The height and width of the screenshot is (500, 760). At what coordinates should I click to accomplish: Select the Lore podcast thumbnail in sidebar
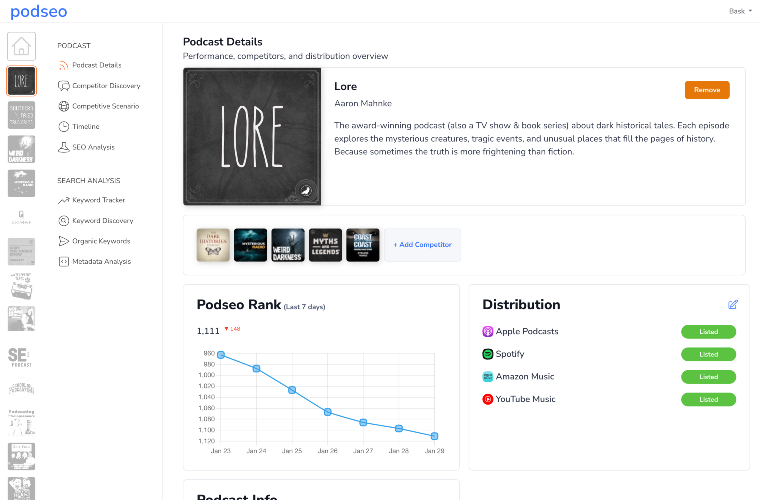21,81
